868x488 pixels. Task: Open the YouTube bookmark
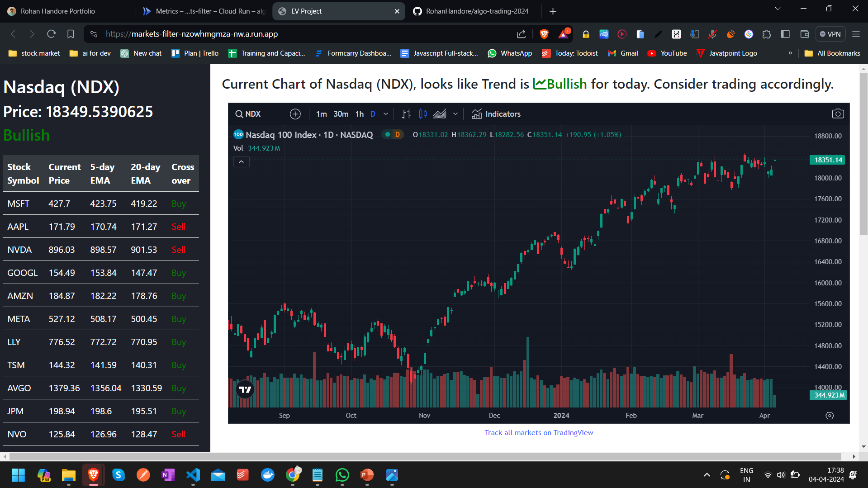[x=667, y=53]
